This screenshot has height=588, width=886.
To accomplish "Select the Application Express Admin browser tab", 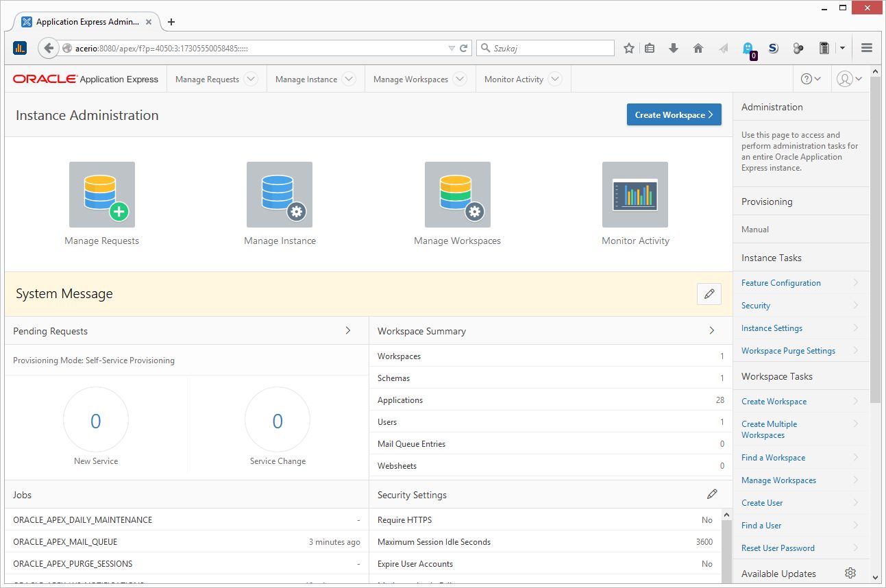I will point(86,22).
